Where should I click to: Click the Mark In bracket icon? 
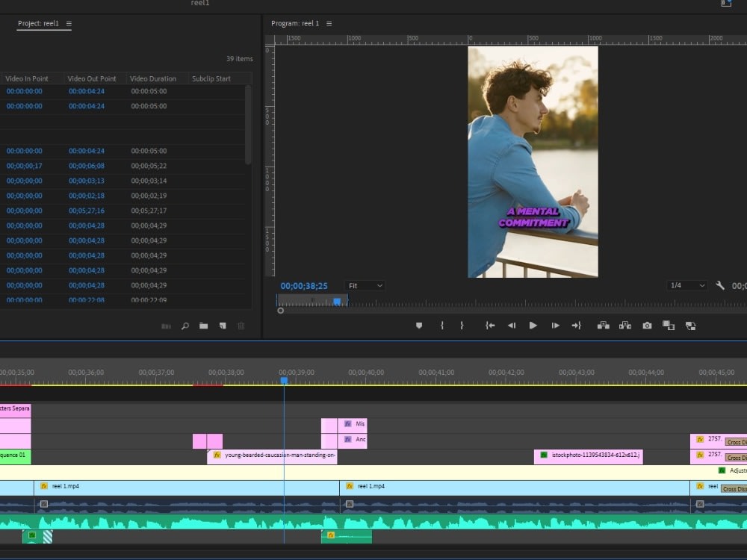point(441,326)
